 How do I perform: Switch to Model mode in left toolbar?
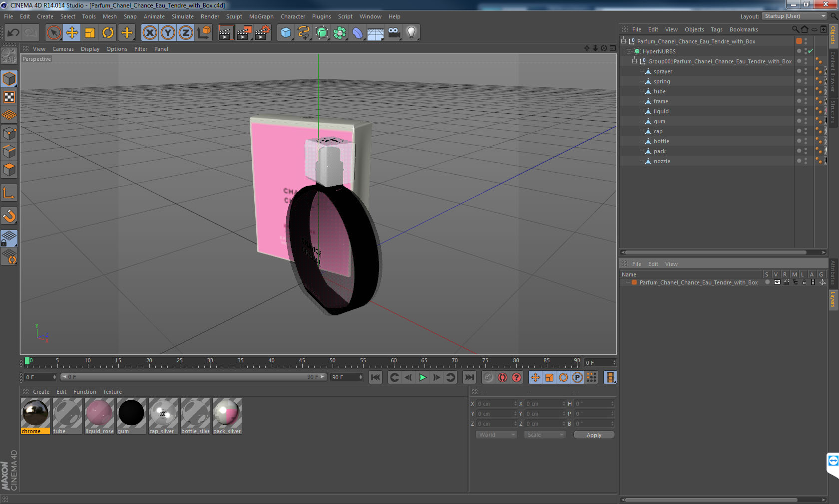click(9, 79)
